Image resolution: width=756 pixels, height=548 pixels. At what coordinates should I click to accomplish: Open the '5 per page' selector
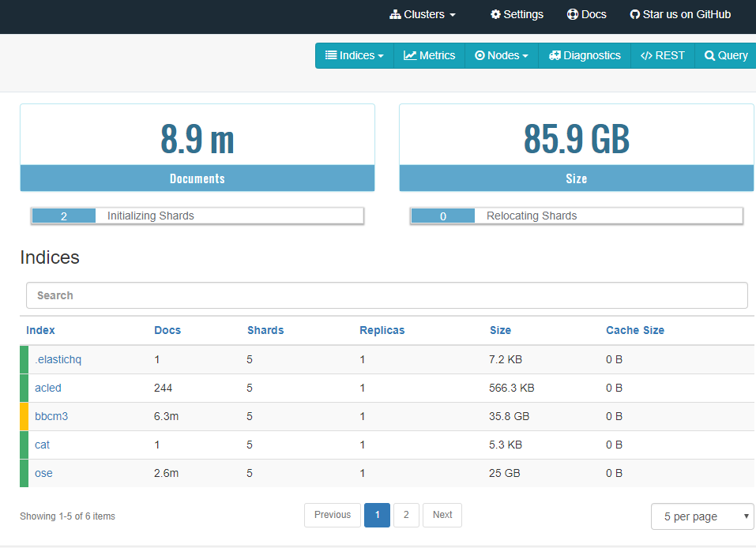pos(701,516)
